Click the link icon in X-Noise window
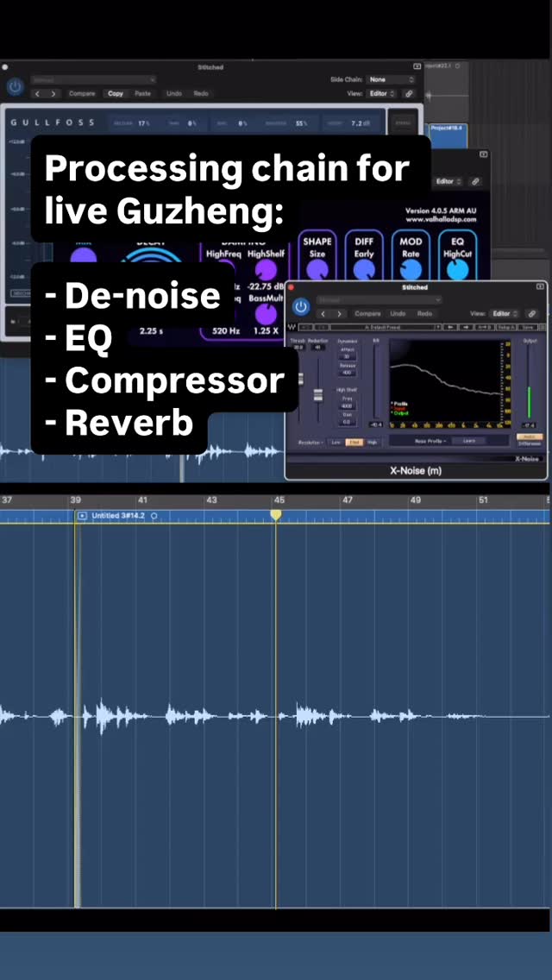This screenshot has height=980, width=552. (531, 314)
